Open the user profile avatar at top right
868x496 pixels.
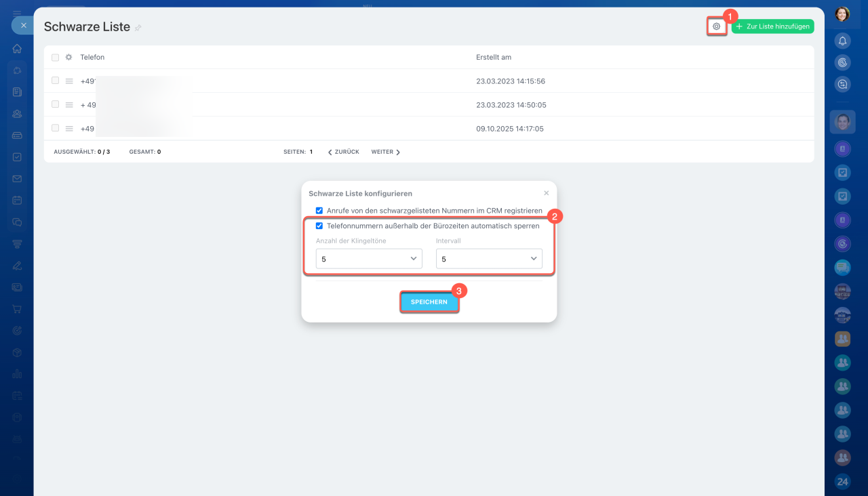[x=842, y=14]
